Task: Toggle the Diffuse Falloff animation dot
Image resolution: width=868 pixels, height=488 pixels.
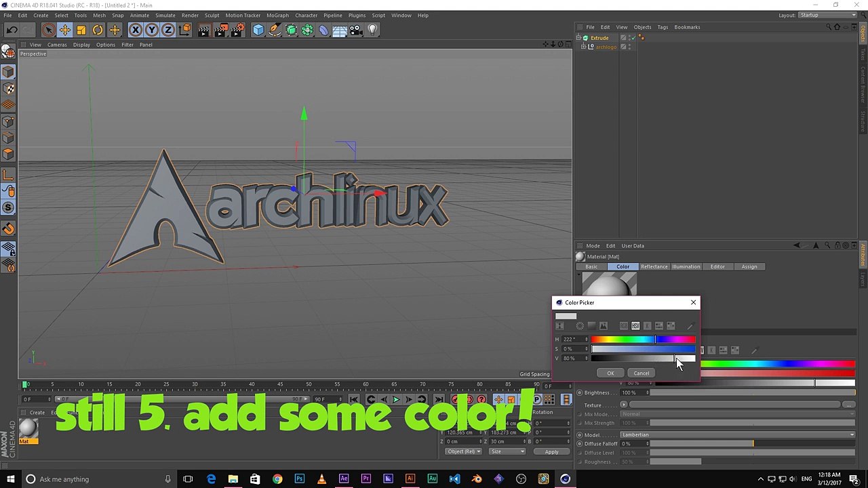Action: tap(580, 444)
